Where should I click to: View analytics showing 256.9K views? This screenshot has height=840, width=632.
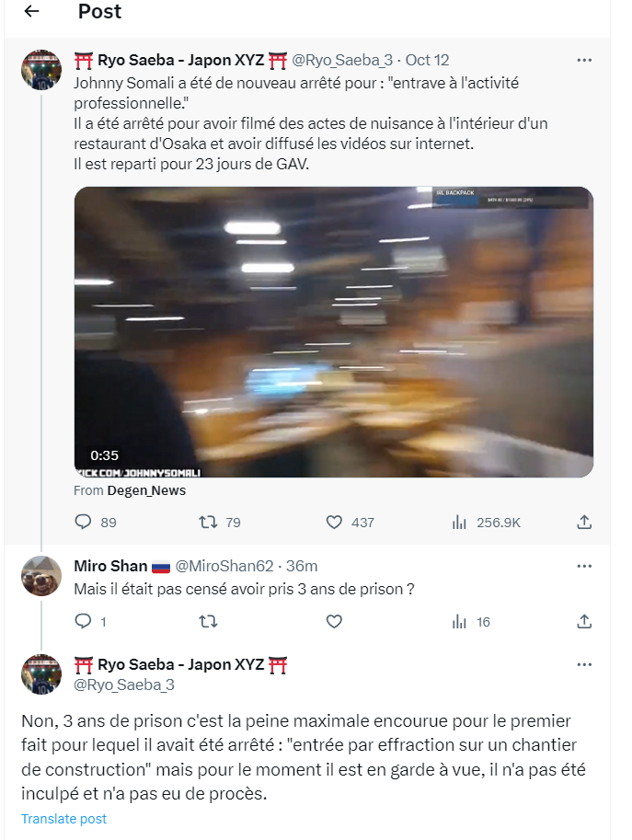(x=460, y=523)
